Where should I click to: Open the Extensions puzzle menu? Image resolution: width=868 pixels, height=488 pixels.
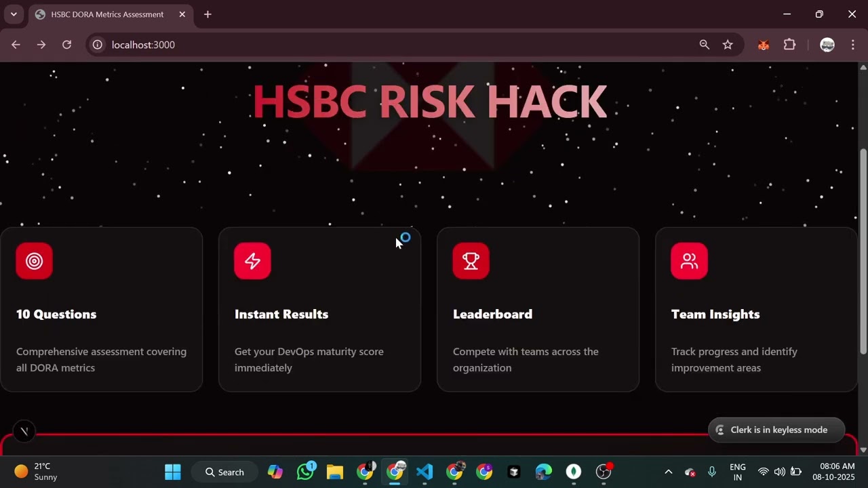[789, 45]
